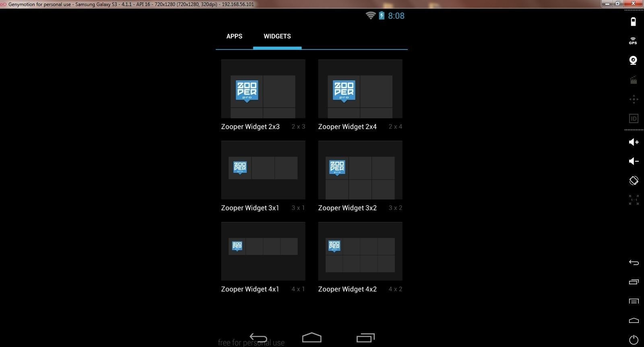This screenshot has width=644, height=347.
Task: Choose the Zooper Widget 4x2 preview thumbnail
Action: [x=360, y=251]
